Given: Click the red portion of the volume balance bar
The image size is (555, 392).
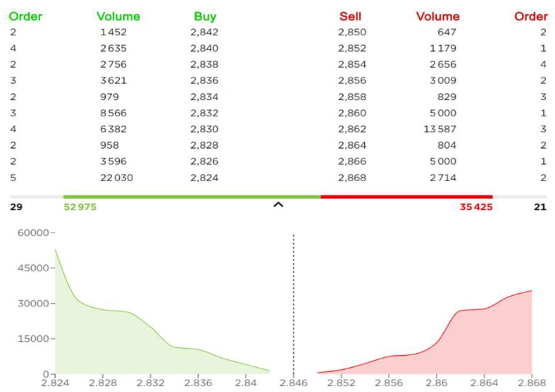Looking at the screenshot, I should point(406,197).
